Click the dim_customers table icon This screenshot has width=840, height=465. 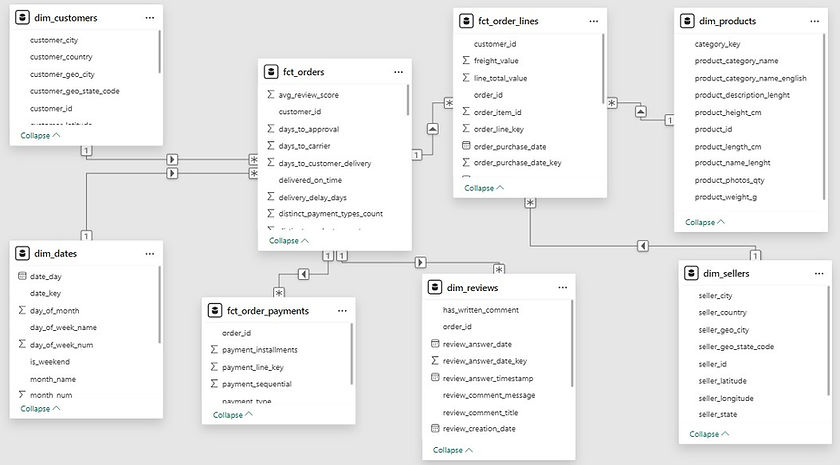pos(22,18)
